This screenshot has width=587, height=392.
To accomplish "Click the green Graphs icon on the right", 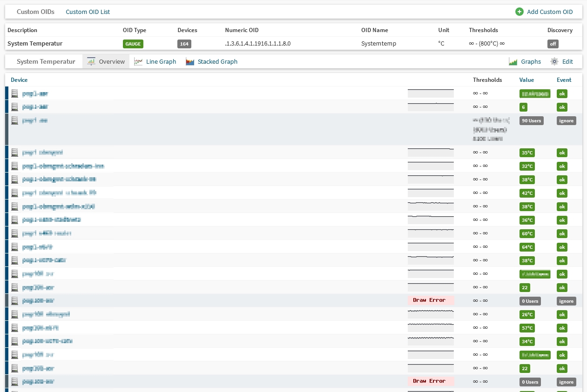I will pyautogui.click(x=513, y=61).
